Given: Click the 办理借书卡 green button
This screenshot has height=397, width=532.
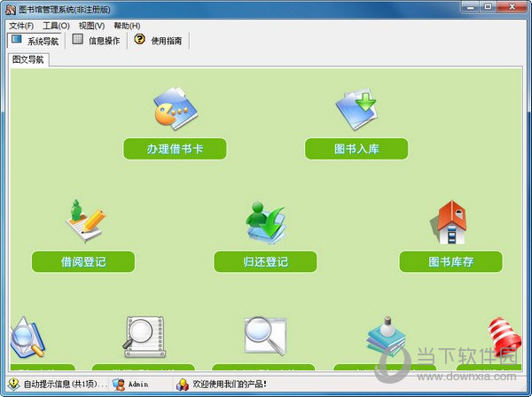Looking at the screenshot, I should click(175, 149).
